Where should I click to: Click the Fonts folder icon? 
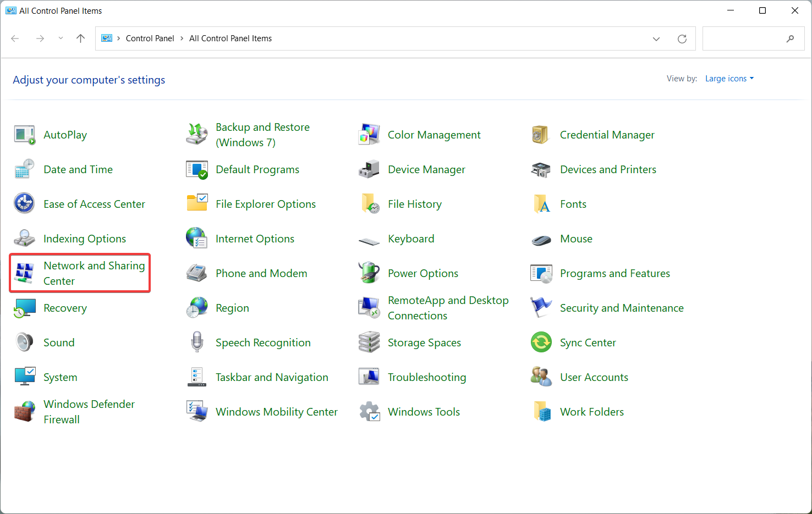click(x=541, y=204)
